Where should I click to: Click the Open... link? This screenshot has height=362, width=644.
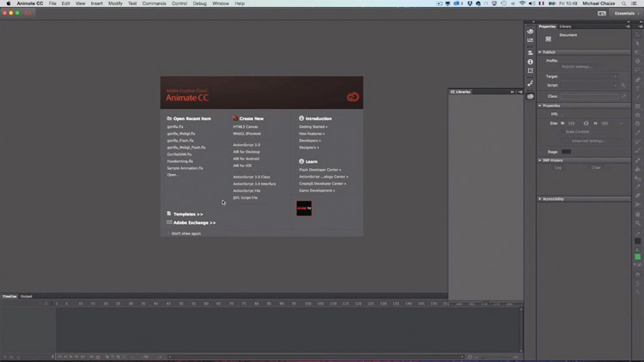click(x=173, y=175)
